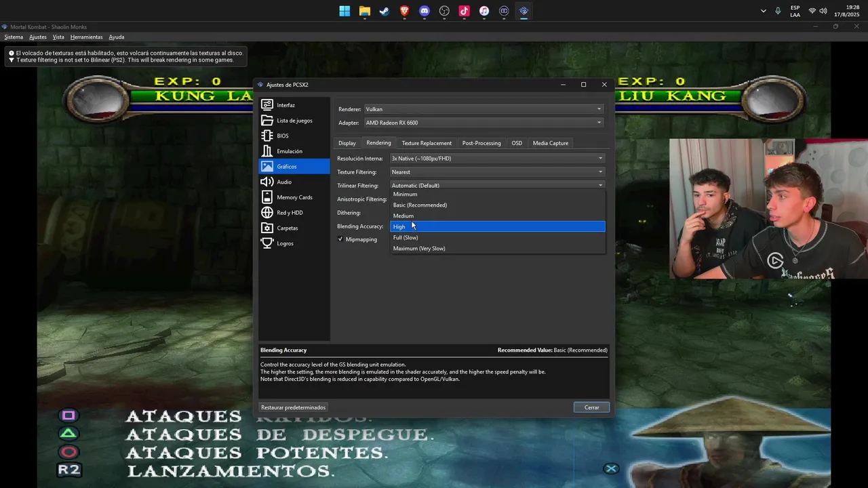Open Wi-Fi network settings in tray
868x488 pixels.
coord(812,11)
